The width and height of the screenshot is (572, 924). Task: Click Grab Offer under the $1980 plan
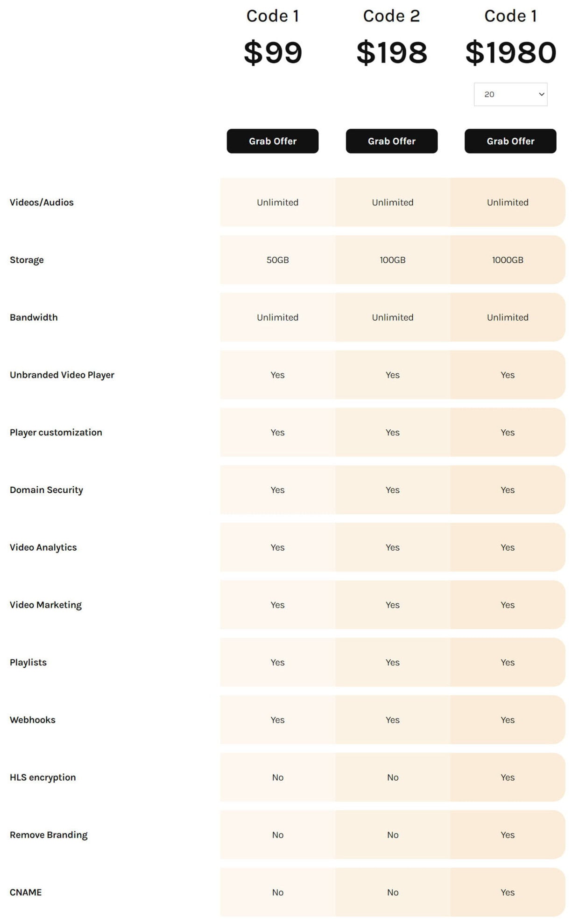tap(510, 141)
